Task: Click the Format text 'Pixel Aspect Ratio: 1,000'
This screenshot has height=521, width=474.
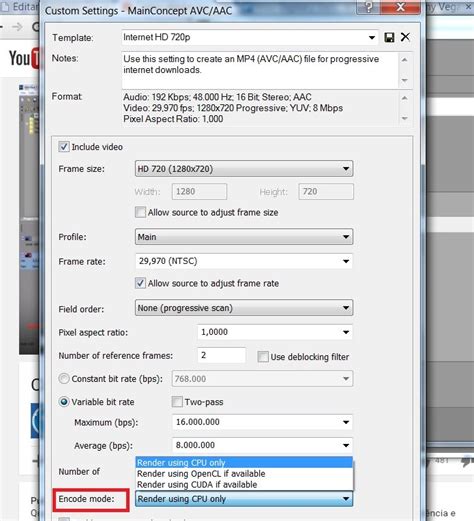Action: (x=173, y=119)
